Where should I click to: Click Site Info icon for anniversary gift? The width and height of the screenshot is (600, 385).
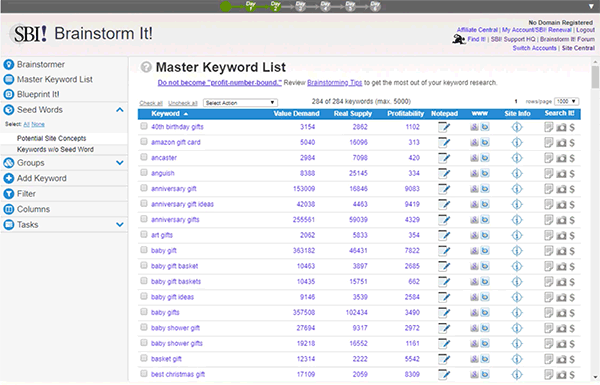click(517, 189)
